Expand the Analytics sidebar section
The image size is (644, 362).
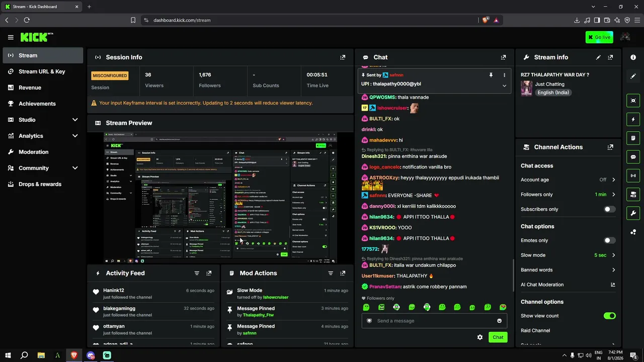pyautogui.click(x=75, y=136)
